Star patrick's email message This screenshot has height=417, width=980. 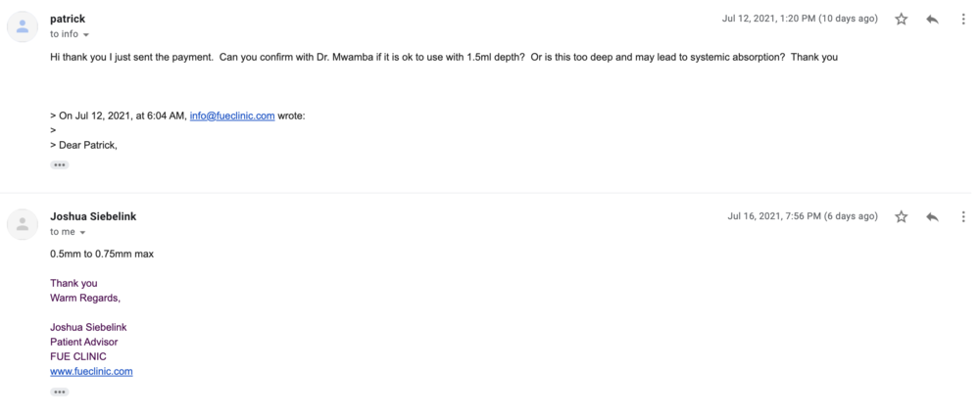coord(901,20)
